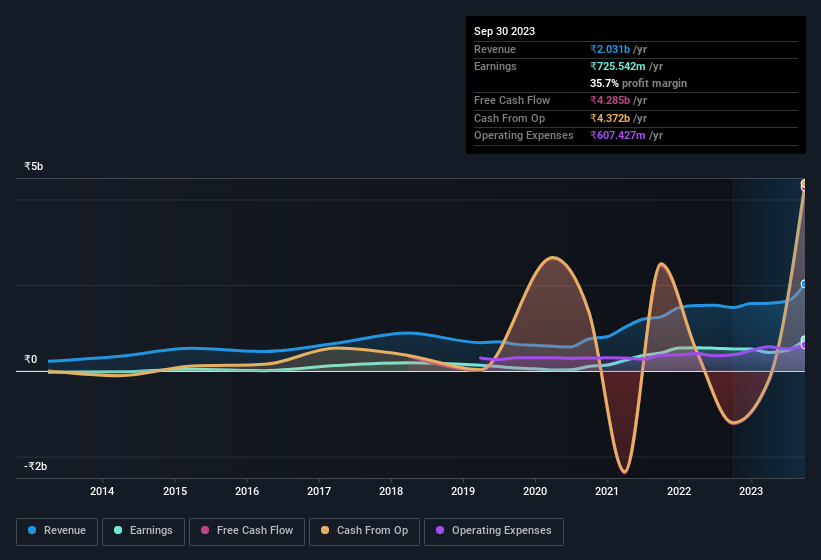
Task: Click the 2014 x-axis label
Action: pyautogui.click(x=102, y=491)
